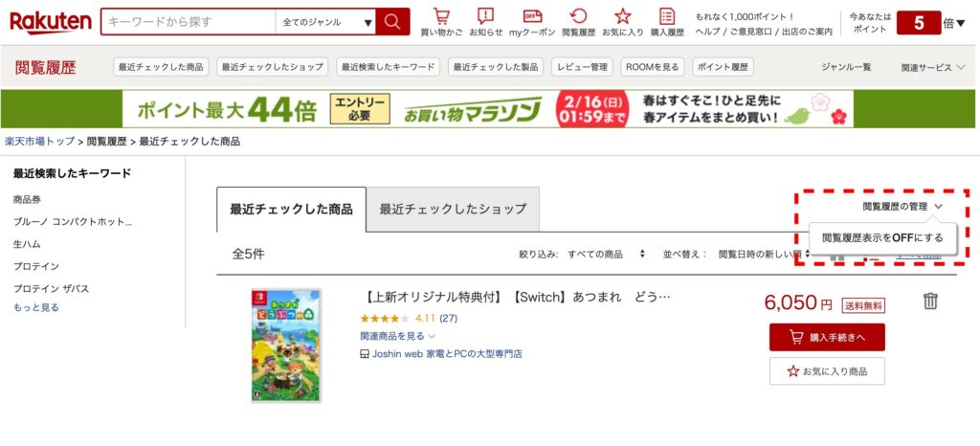Click the magnifier search button

(x=392, y=22)
